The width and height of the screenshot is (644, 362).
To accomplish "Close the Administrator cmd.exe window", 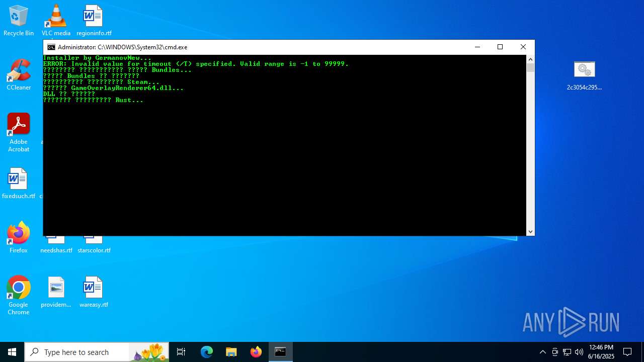I will click(523, 47).
